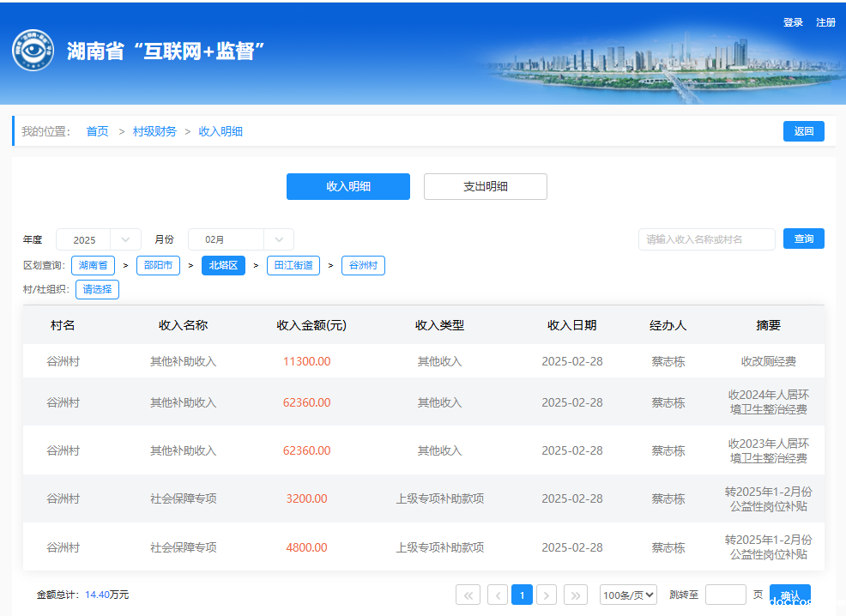Viewport: 846px width, 616px height.
Task: Click the previous page arrow
Action: click(498, 595)
